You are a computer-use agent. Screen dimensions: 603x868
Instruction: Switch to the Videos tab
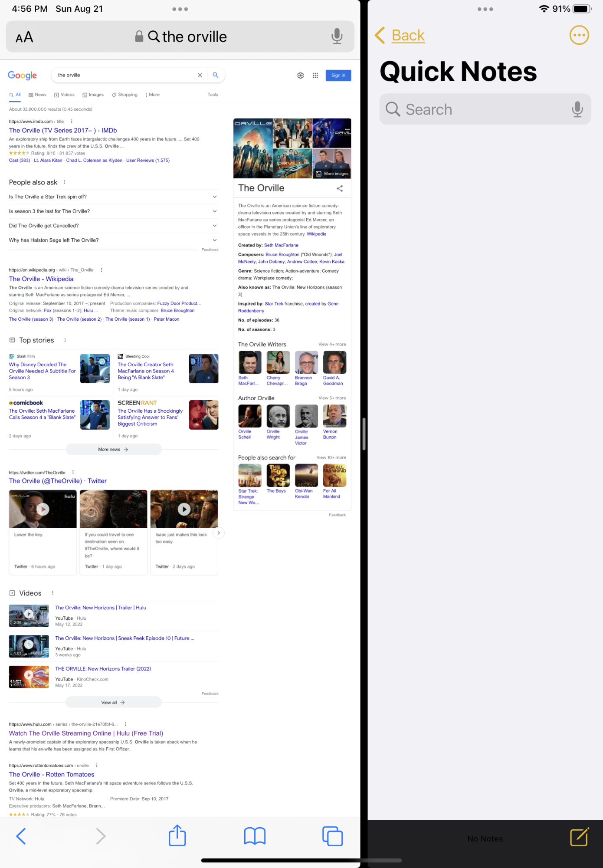tap(64, 95)
